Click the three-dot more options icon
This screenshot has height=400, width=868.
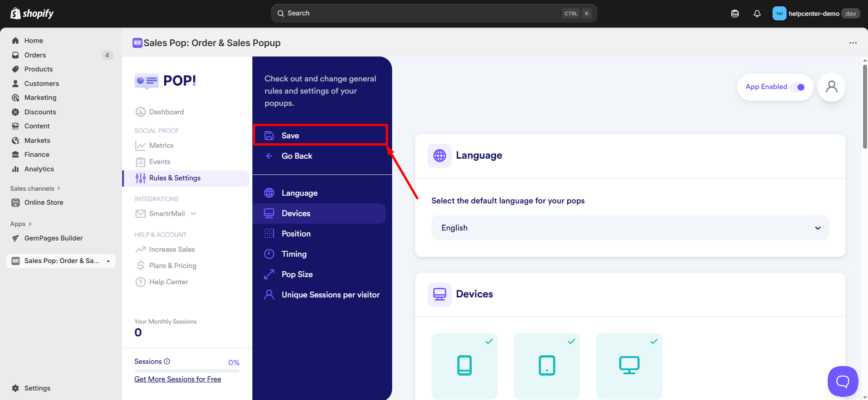(853, 43)
